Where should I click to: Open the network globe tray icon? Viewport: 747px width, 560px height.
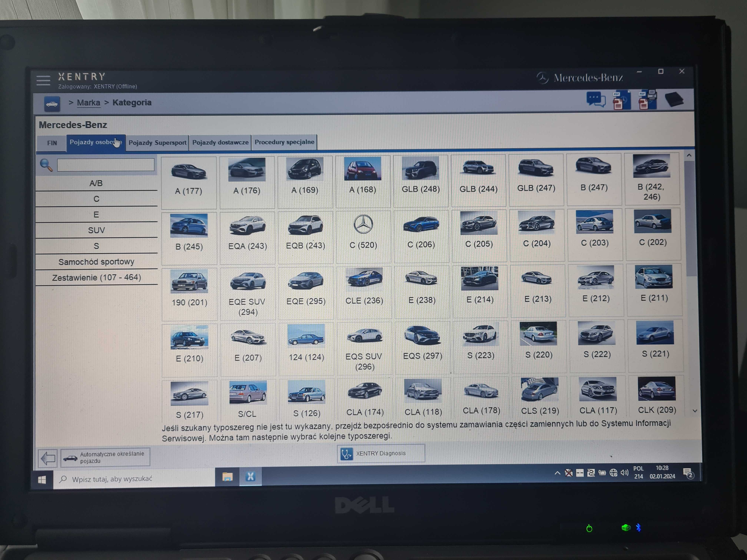pyautogui.click(x=613, y=473)
